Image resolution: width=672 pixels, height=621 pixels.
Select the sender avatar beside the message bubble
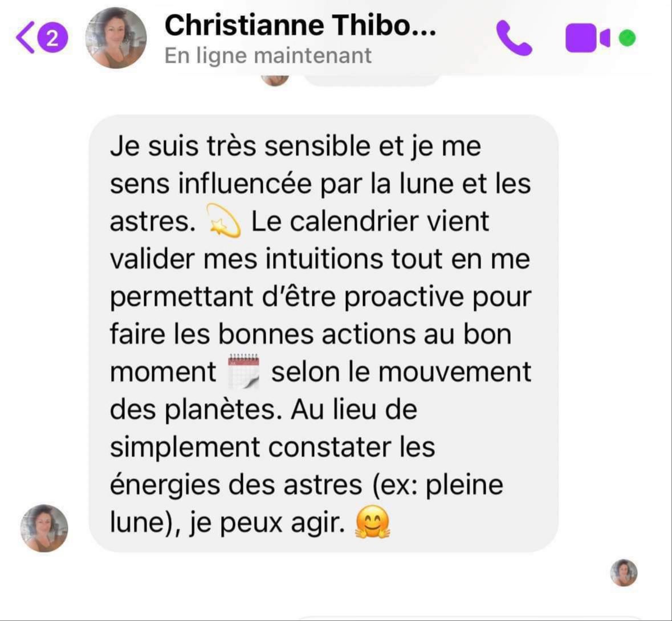click(x=44, y=528)
